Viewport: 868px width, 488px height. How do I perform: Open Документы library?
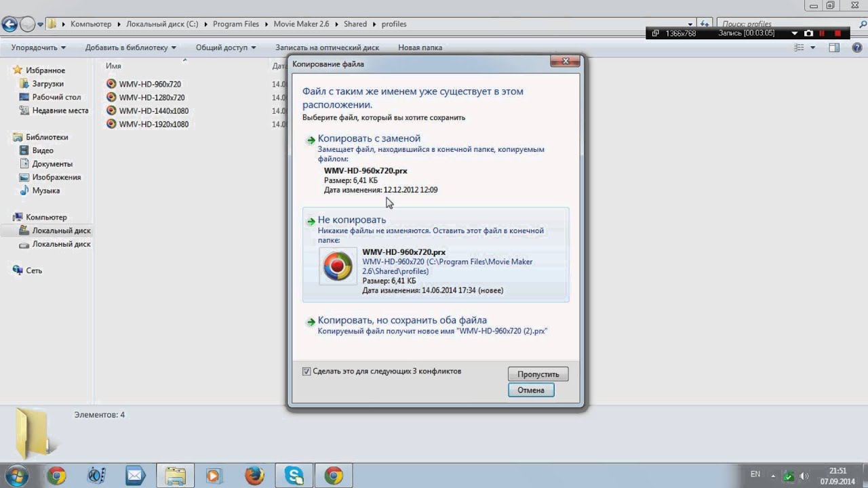click(52, 164)
